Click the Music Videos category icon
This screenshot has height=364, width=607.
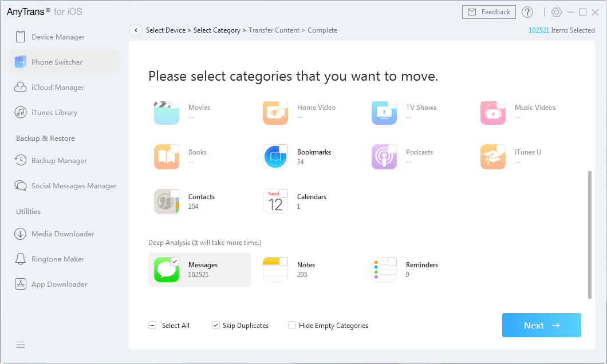coord(493,113)
